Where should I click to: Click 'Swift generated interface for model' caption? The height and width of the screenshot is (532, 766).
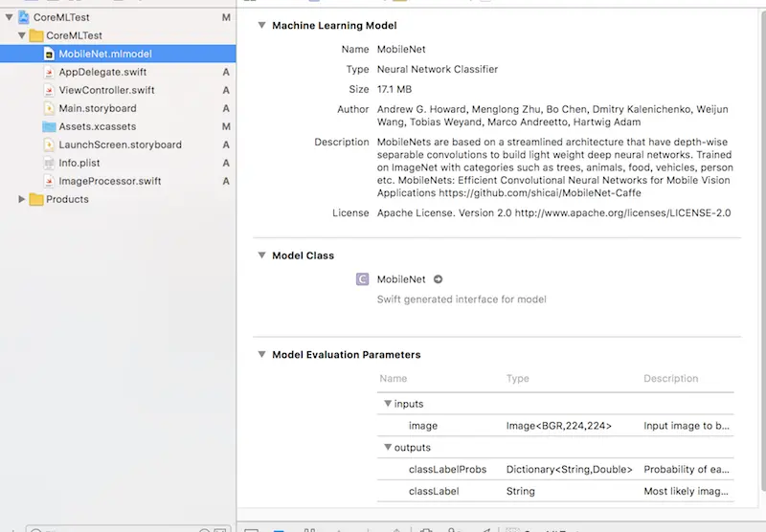tap(462, 299)
